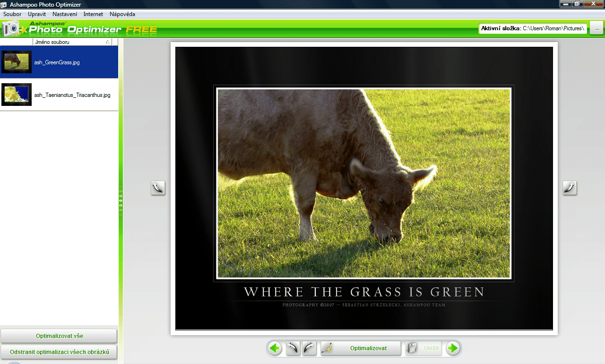The width and height of the screenshot is (605, 364).
Task: Click the Optimalizovat vše button
Action: point(59,336)
